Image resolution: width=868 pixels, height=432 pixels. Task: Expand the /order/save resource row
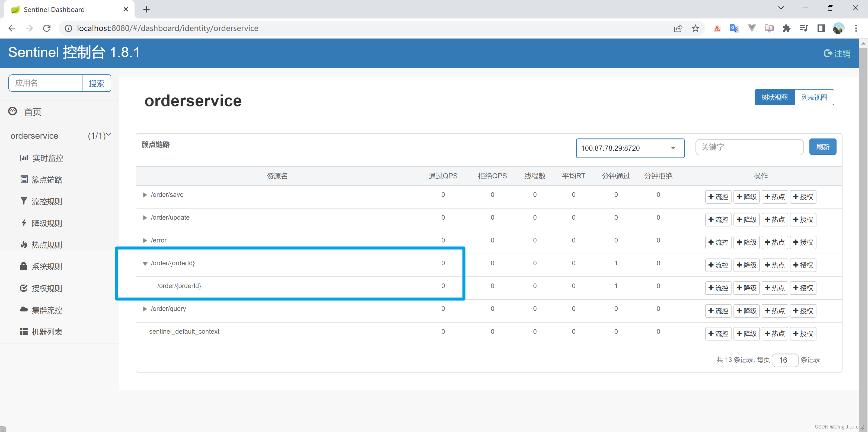(x=145, y=195)
